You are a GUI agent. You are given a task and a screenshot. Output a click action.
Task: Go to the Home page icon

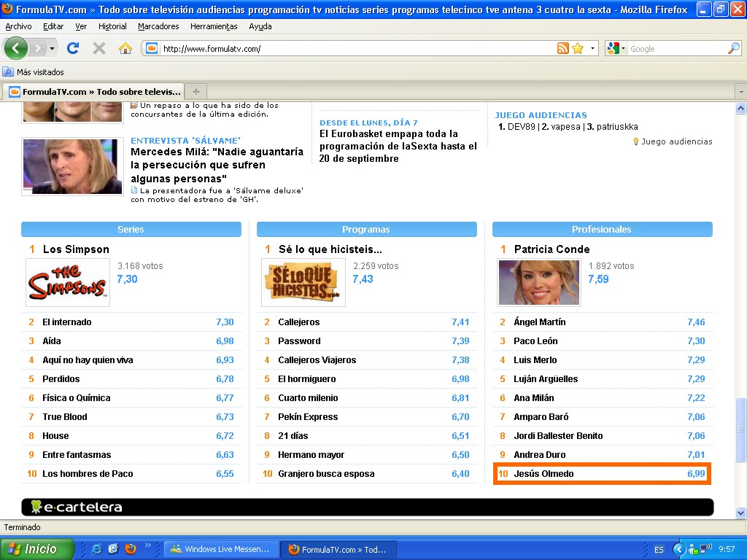pos(125,49)
